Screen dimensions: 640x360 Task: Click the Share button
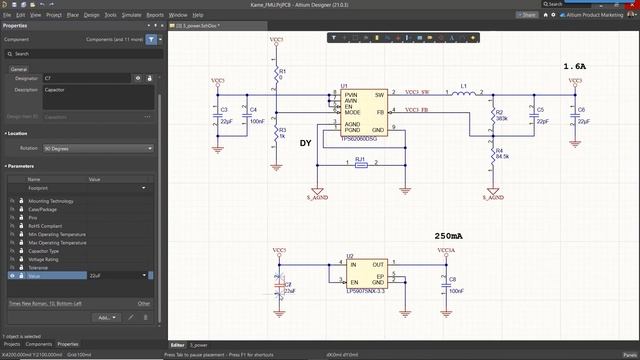pos(527,15)
